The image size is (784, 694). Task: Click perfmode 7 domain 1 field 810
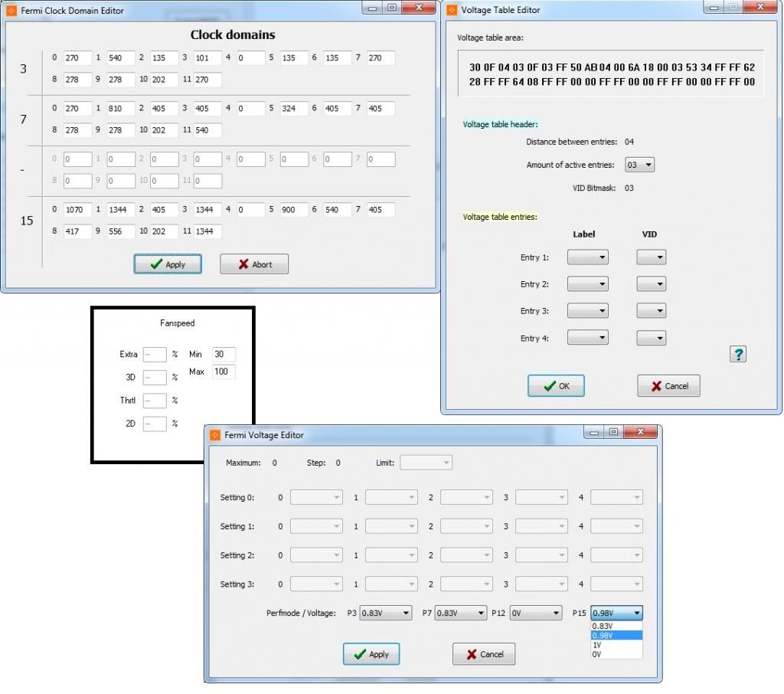point(121,109)
